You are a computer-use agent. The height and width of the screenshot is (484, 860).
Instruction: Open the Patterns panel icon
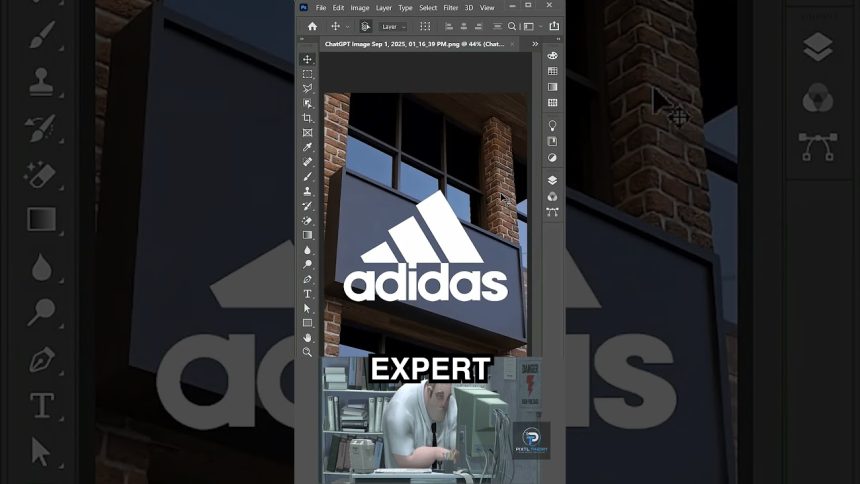pos(552,103)
